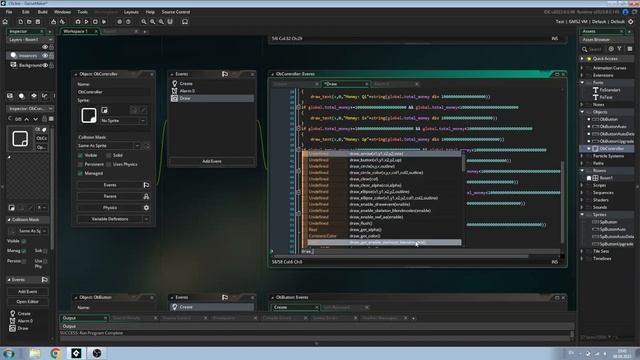640x360 pixels.
Task: Open the Build menu
Action: point(42,12)
